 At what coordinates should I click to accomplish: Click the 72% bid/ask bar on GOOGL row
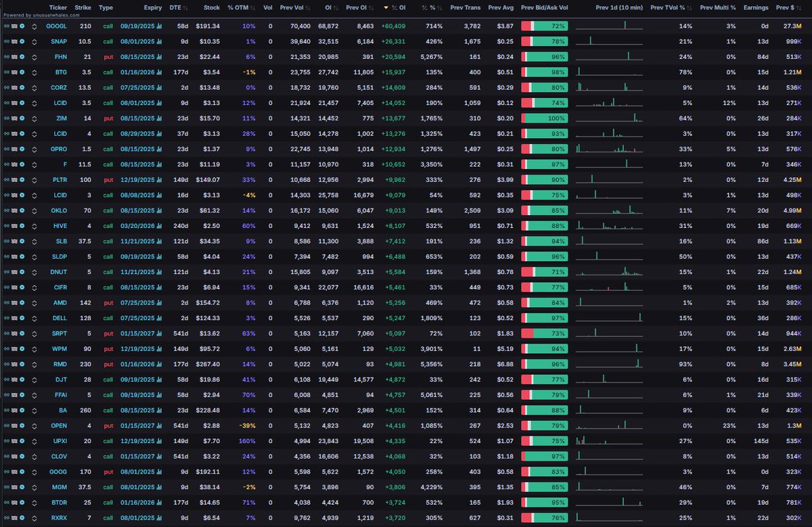tap(545, 26)
